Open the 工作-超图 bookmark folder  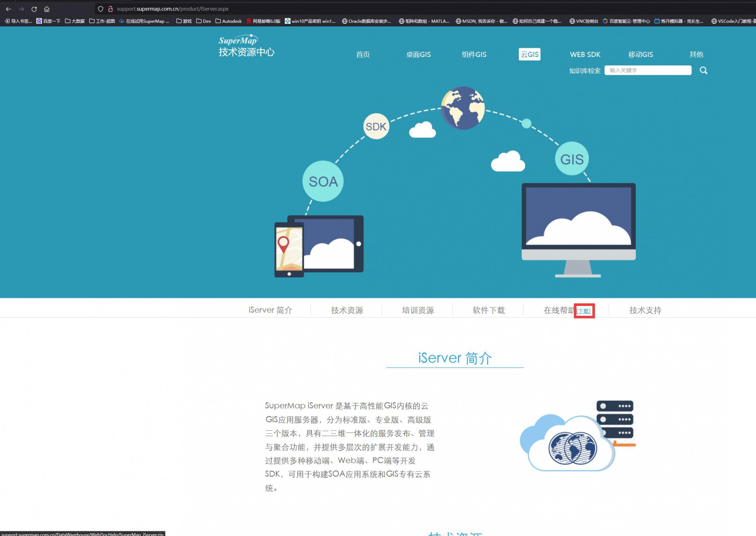[102, 21]
